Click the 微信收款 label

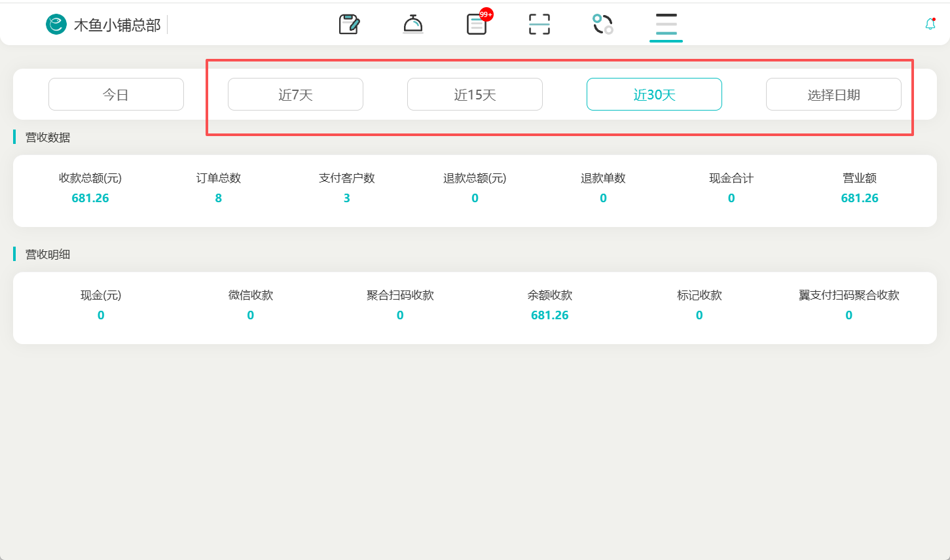coord(251,295)
